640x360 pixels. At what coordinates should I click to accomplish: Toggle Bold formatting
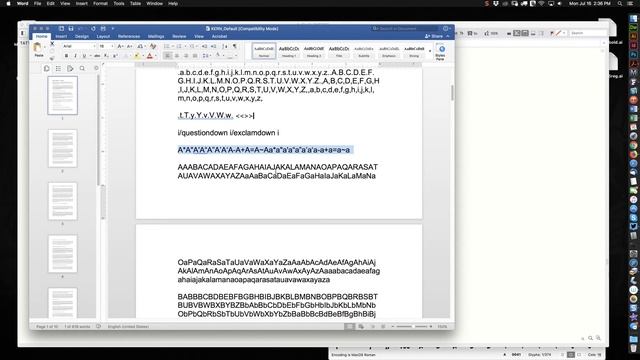pos(67,56)
